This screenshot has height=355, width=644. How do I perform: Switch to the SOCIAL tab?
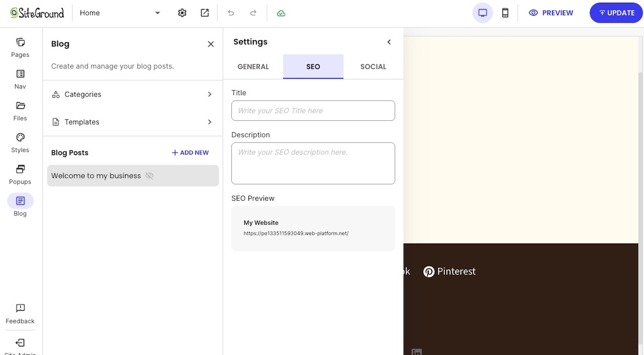(x=374, y=67)
